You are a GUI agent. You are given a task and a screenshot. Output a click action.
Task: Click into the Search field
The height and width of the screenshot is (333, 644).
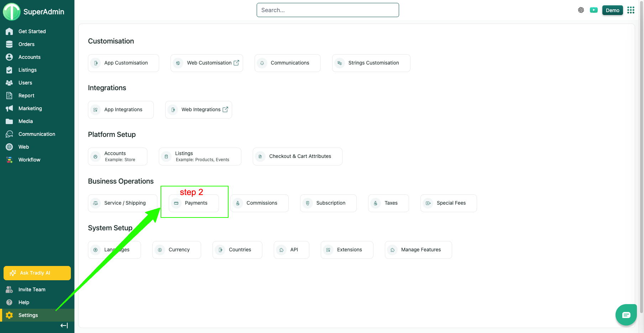click(x=328, y=10)
